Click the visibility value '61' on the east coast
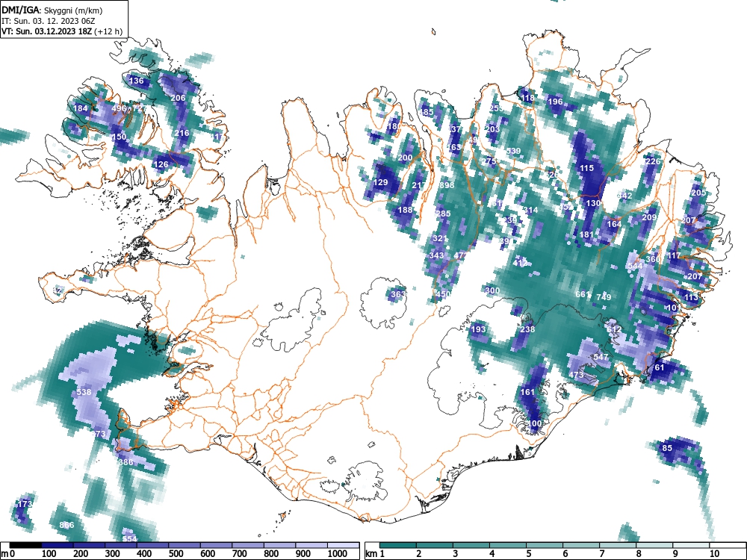This screenshot has height=560, width=747. [660, 367]
